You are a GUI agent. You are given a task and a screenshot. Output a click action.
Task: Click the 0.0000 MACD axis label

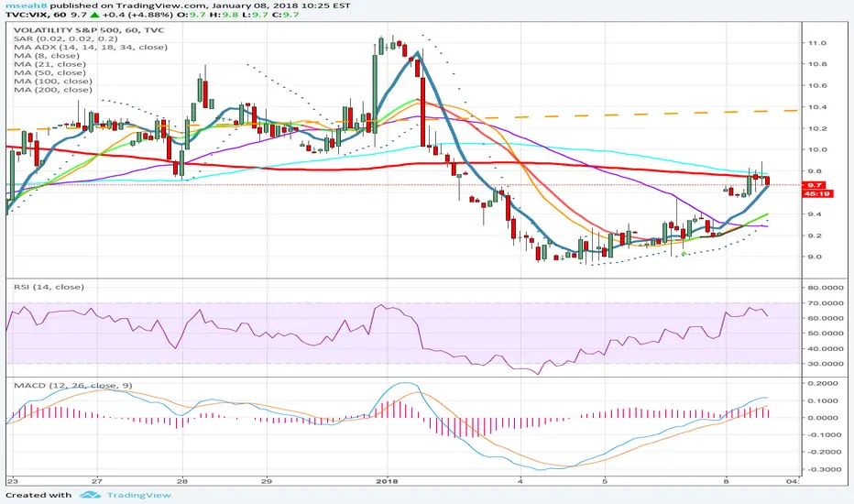coord(823,418)
